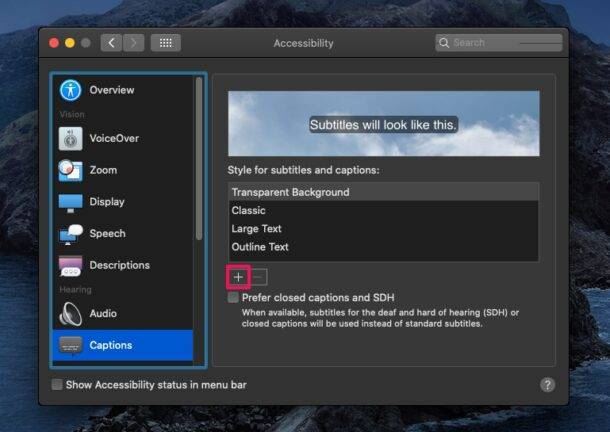Select the Captions icon in sidebar
This screenshot has width=610, height=432.
[70, 345]
